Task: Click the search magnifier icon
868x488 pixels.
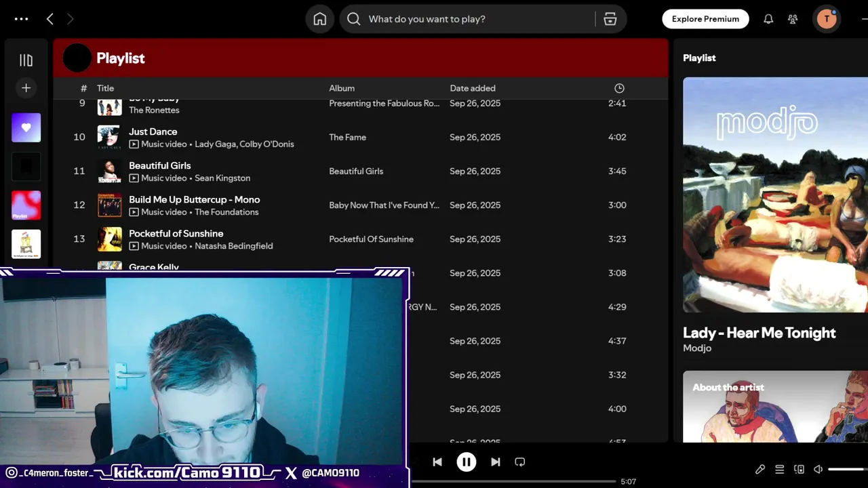Action: click(353, 19)
